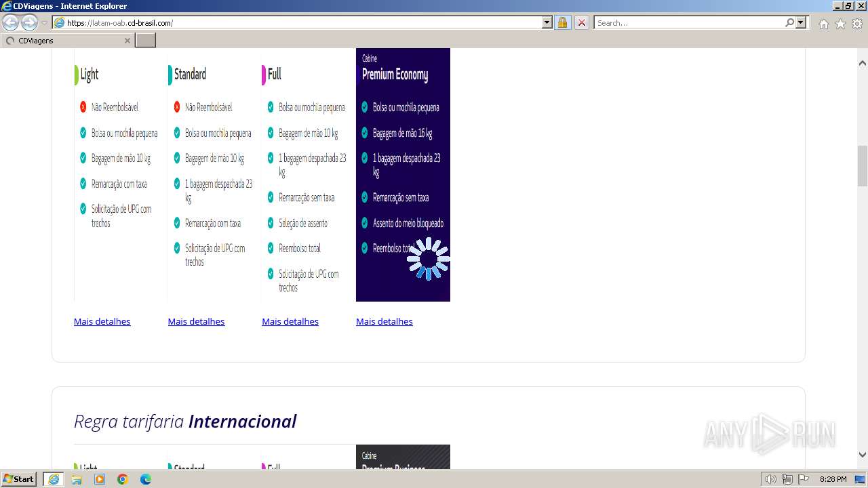868x488 pixels.
Task: Click red X icon by Standard Não Reembolsável
Action: point(177,107)
